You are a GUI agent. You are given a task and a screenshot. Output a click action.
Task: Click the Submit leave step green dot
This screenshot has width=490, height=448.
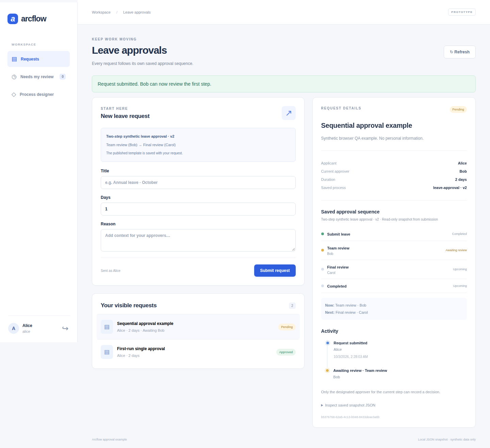coord(323,234)
